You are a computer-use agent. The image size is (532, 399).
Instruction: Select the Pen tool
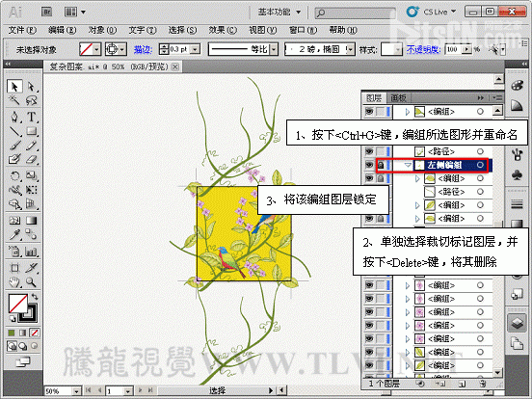pos(14,117)
